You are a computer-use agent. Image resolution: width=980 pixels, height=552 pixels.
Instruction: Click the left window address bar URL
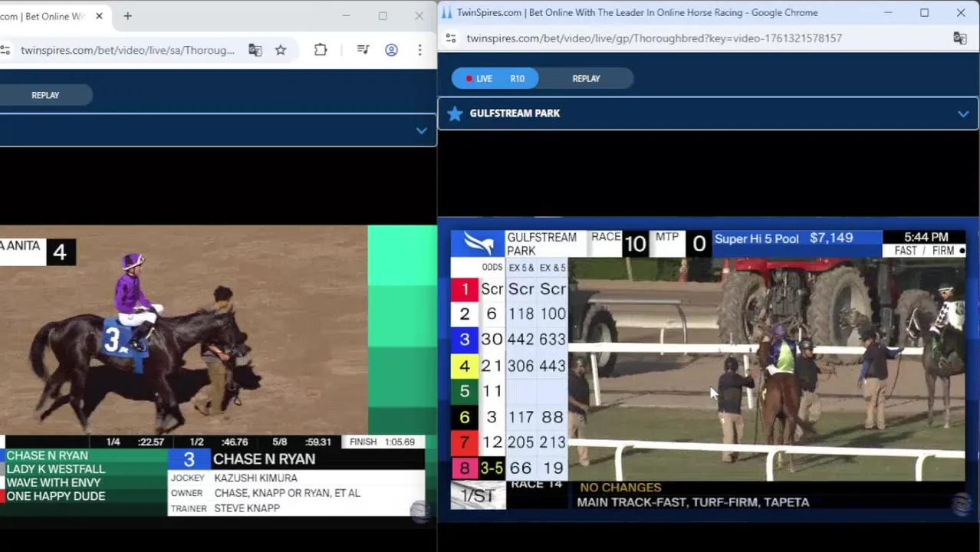point(127,50)
